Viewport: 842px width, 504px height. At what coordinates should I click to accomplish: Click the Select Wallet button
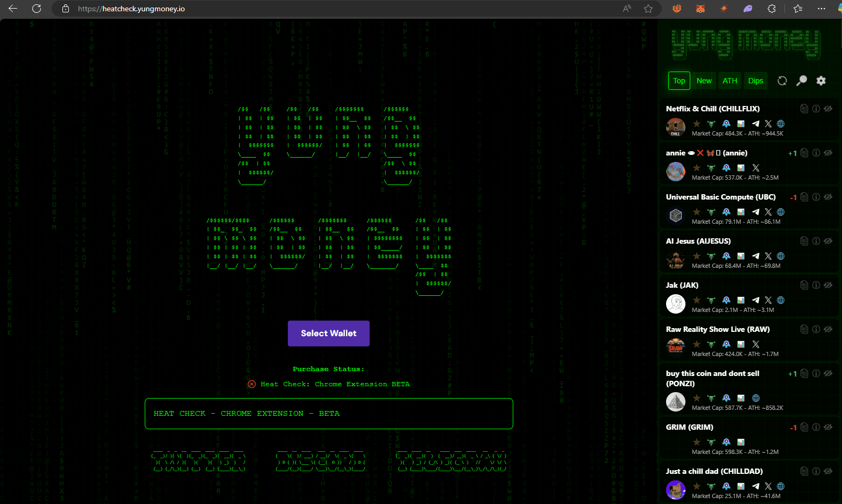(328, 333)
